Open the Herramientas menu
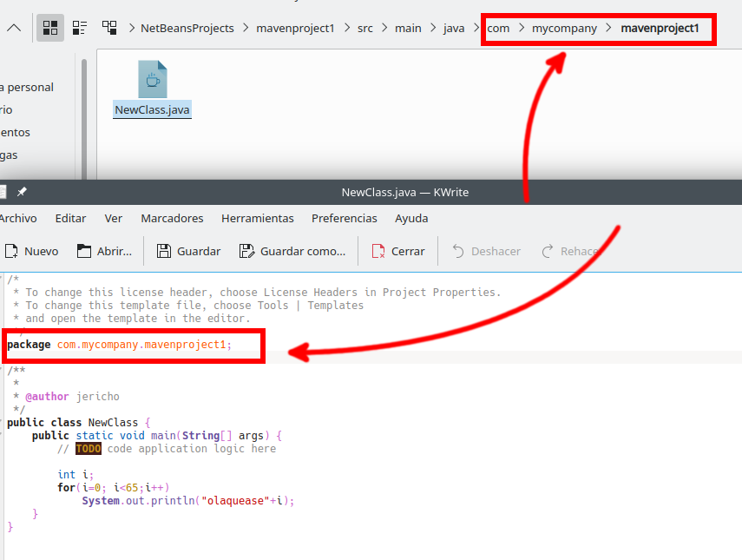 tap(257, 218)
